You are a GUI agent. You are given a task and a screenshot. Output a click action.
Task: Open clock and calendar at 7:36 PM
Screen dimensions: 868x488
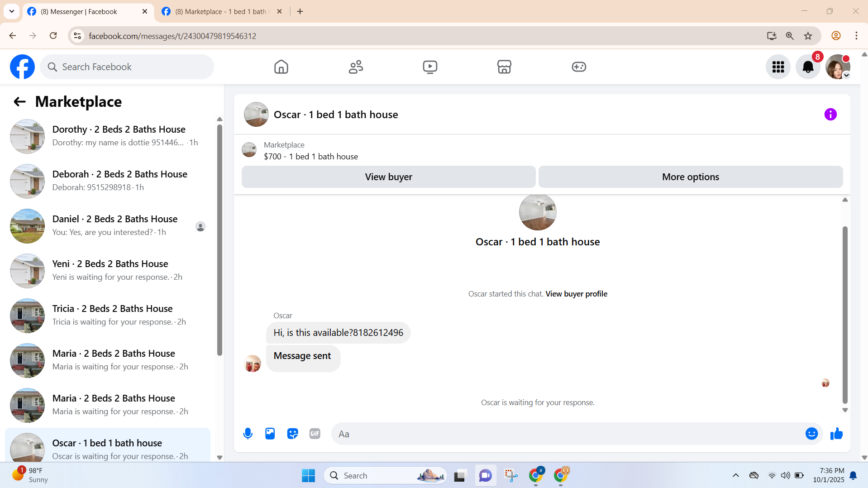(x=828, y=475)
